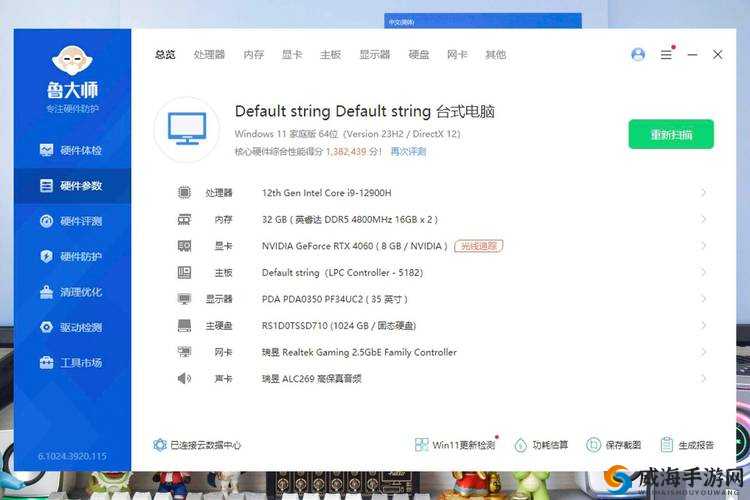Viewport: 750px width, 500px height.
Task: Open 清理优化 cleanup section
Action: click(72, 292)
